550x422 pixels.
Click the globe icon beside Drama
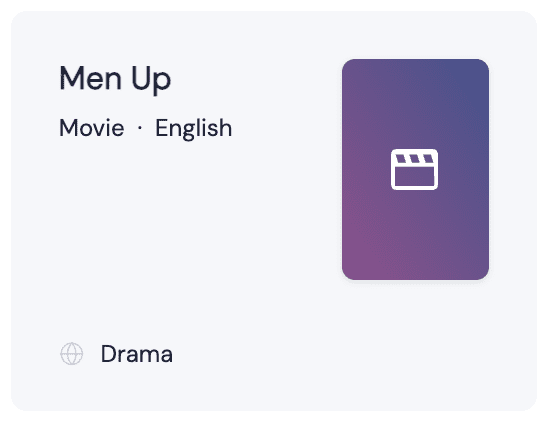pos(72,354)
